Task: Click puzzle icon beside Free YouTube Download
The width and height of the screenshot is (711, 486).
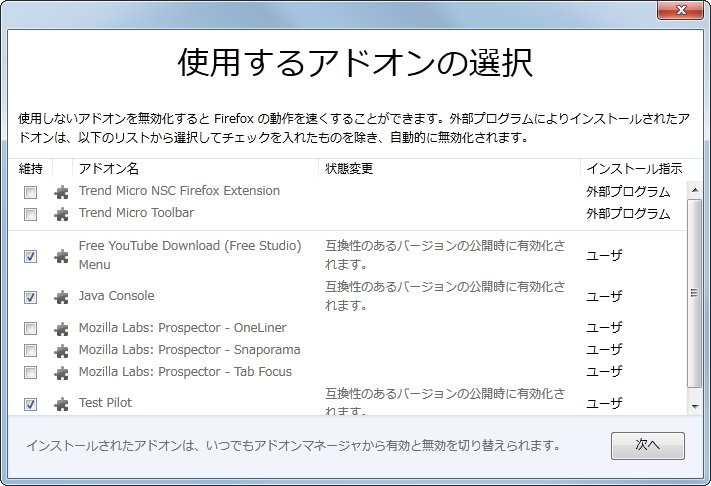Action: click(61, 256)
